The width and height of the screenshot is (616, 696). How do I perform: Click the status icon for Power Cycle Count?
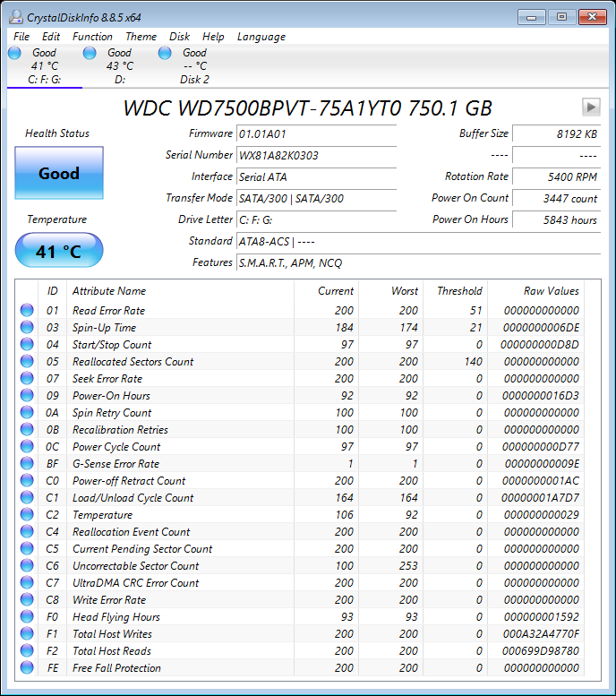tap(27, 446)
